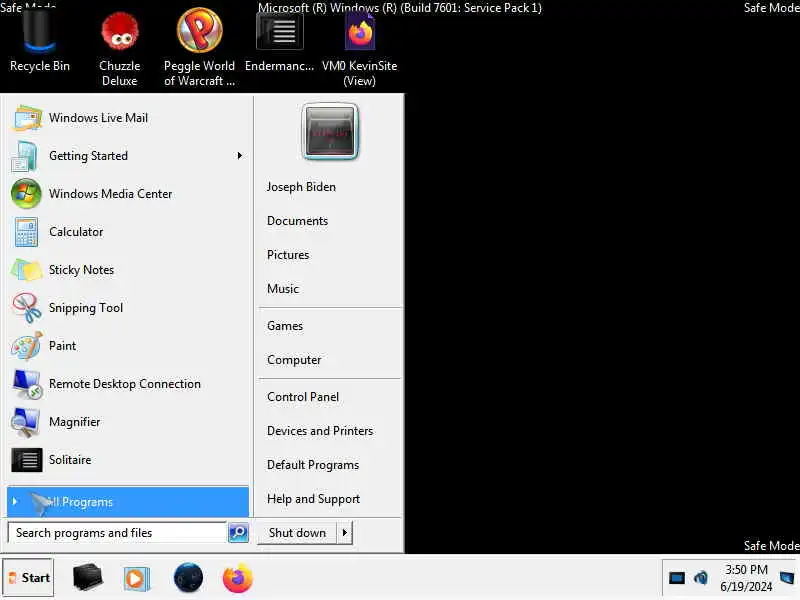Click the search magnifier icon
The height and width of the screenshot is (600, 800).
tap(238, 533)
